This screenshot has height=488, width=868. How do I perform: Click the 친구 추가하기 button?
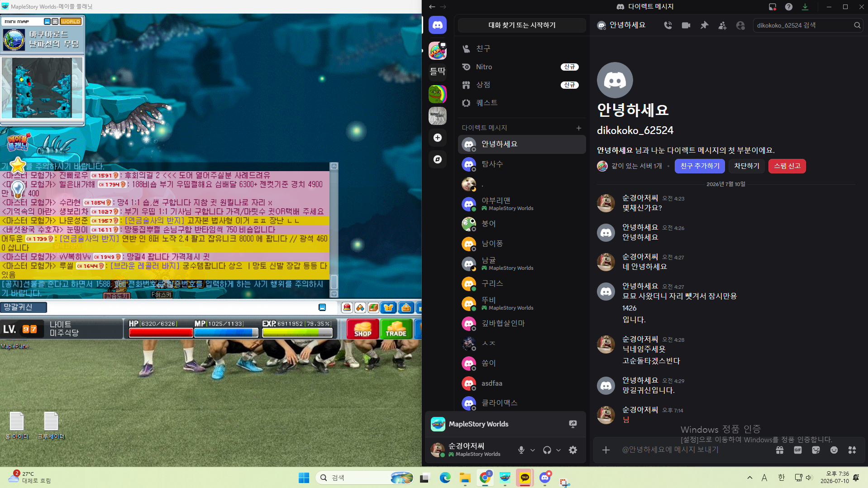pos(700,166)
